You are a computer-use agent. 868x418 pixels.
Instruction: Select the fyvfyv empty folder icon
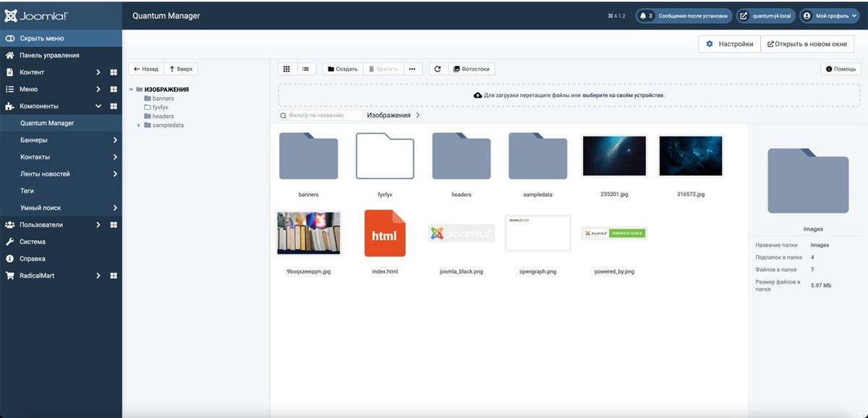click(x=385, y=156)
